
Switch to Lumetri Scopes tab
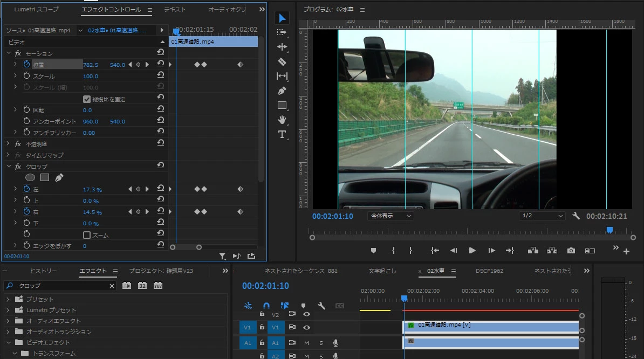click(x=36, y=9)
